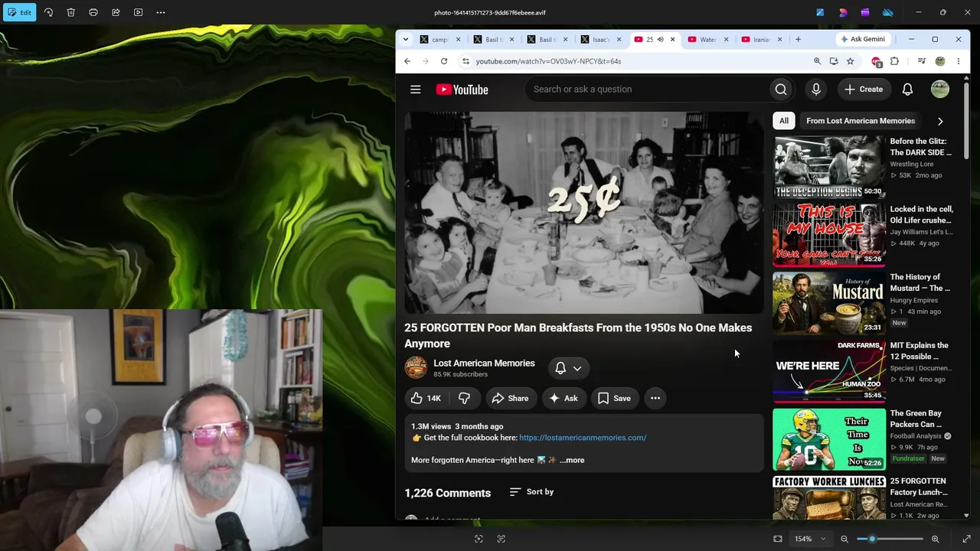Click the purple video editor icon in Photos title bar
The height and width of the screenshot is (551, 980).
point(865,12)
